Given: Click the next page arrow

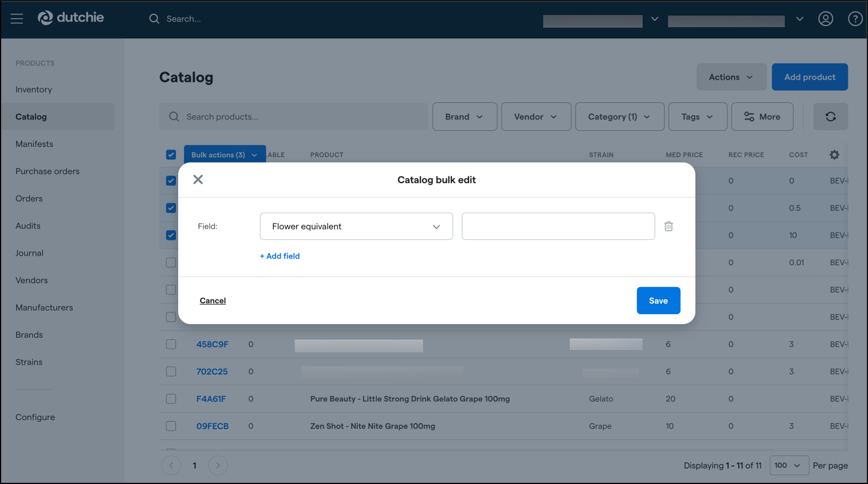Looking at the screenshot, I should (218, 465).
